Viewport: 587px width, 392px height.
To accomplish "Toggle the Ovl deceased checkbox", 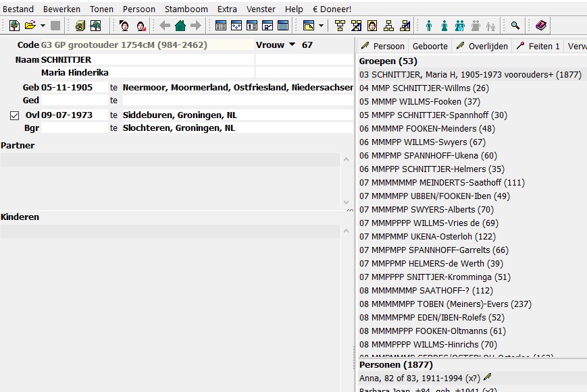I will (15, 115).
